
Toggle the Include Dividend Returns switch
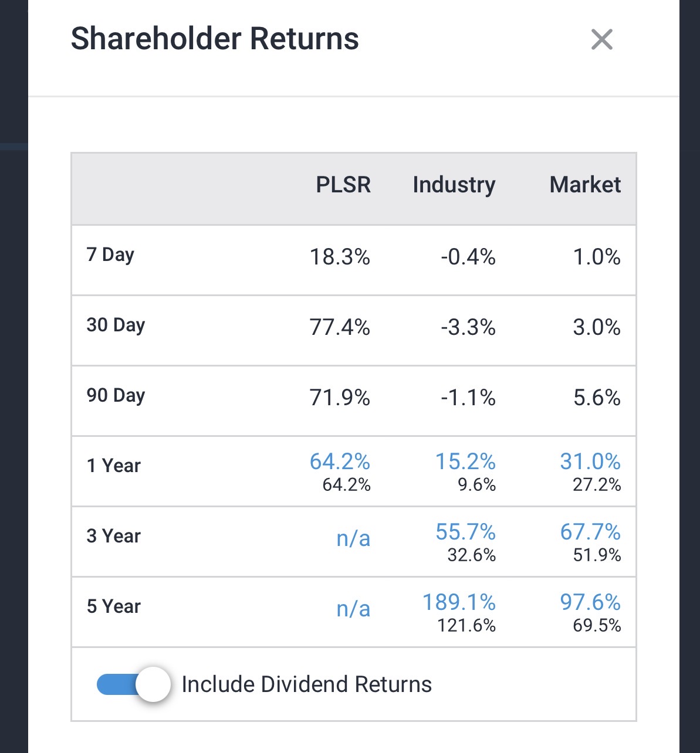(134, 684)
